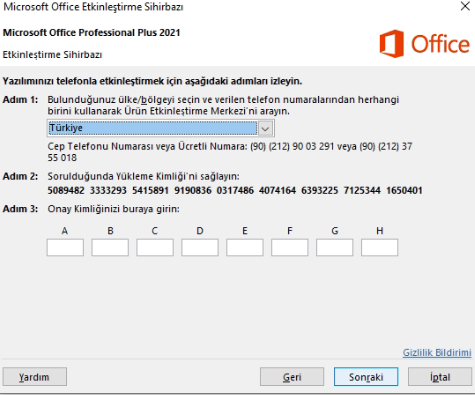
Task: Click the confirmation ID field G
Action: (x=335, y=247)
